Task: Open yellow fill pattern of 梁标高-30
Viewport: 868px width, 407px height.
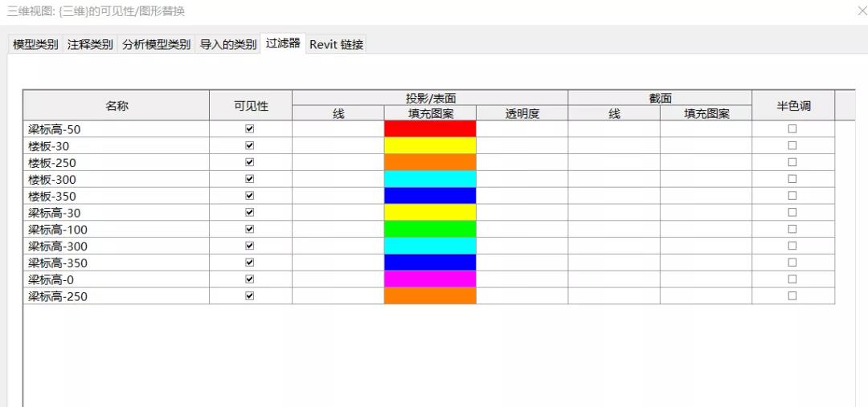Action: coord(430,213)
